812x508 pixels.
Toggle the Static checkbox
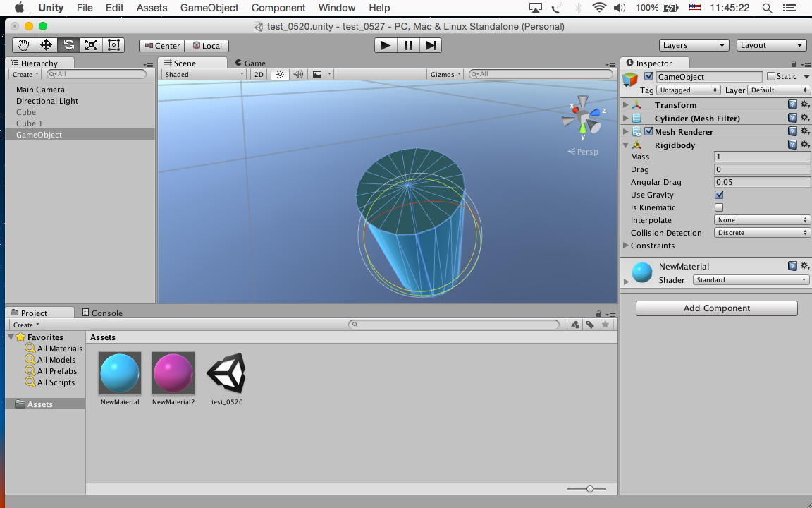click(770, 76)
